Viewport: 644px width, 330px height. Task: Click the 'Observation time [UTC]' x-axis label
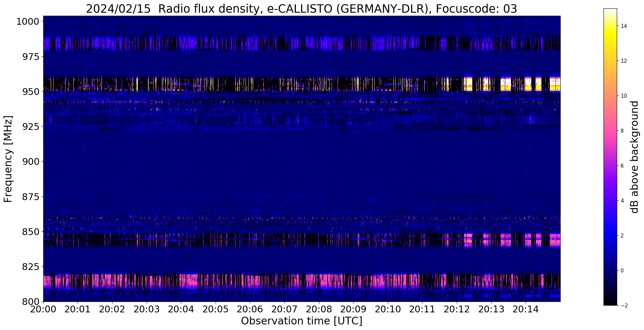tap(301, 321)
